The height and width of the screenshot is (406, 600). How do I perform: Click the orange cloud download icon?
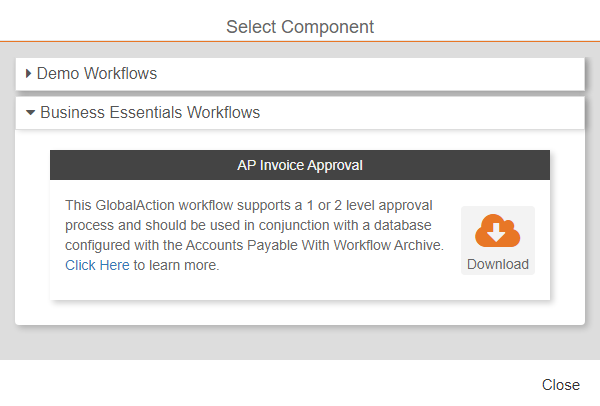(497, 231)
